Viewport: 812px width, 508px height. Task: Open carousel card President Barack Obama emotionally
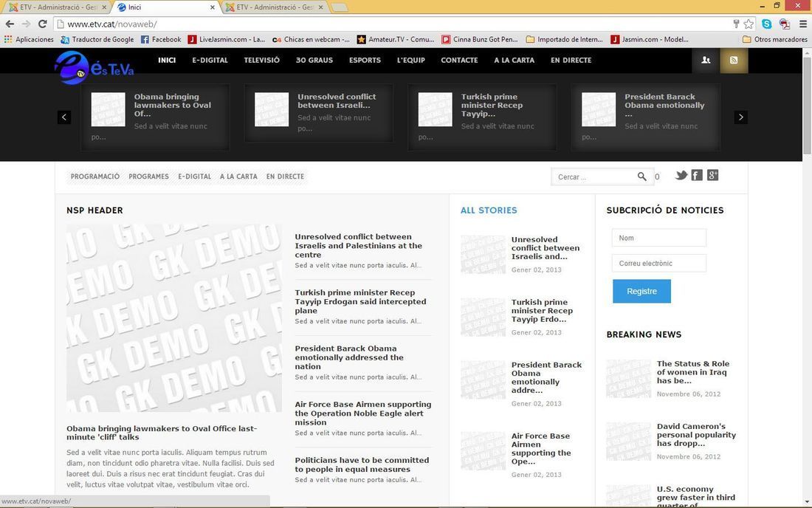(x=646, y=117)
